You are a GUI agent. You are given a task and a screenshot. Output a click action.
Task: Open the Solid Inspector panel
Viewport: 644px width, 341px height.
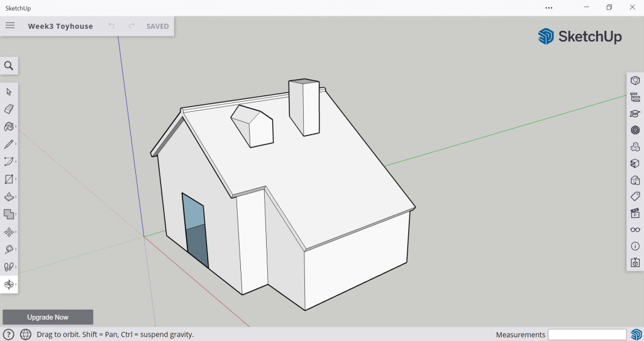tap(635, 263)
